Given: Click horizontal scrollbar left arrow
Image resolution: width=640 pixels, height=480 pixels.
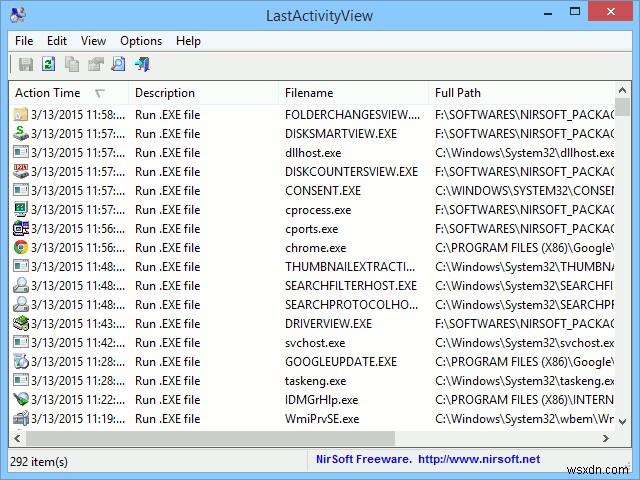Looking at the screenshot, I should click(x=17, y=438).
